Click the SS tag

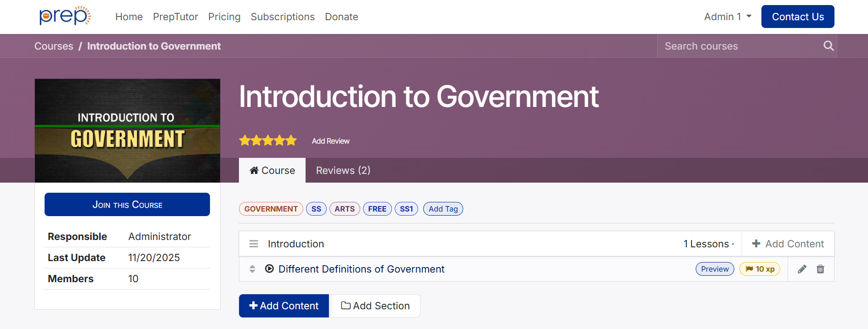(316, 209)
